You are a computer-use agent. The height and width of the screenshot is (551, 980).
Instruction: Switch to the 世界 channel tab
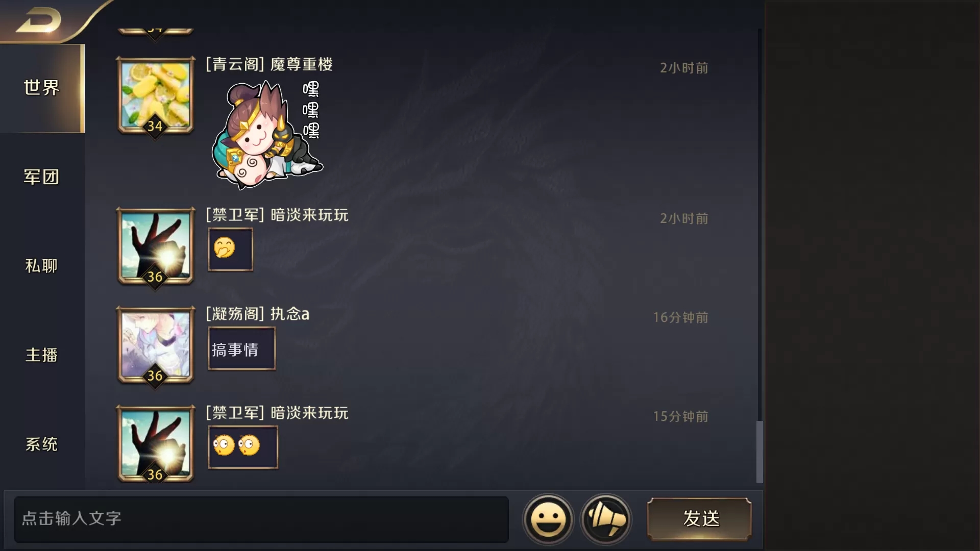pyautogui.click(x=42, y=88)
